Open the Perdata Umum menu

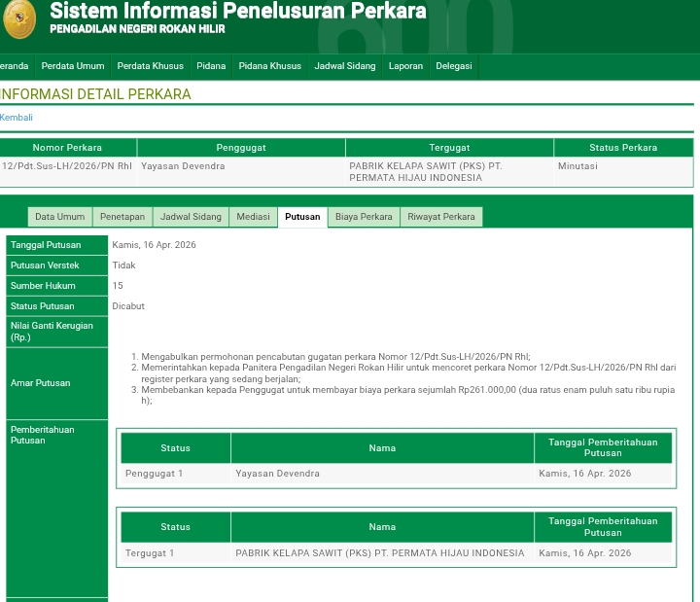72,66
